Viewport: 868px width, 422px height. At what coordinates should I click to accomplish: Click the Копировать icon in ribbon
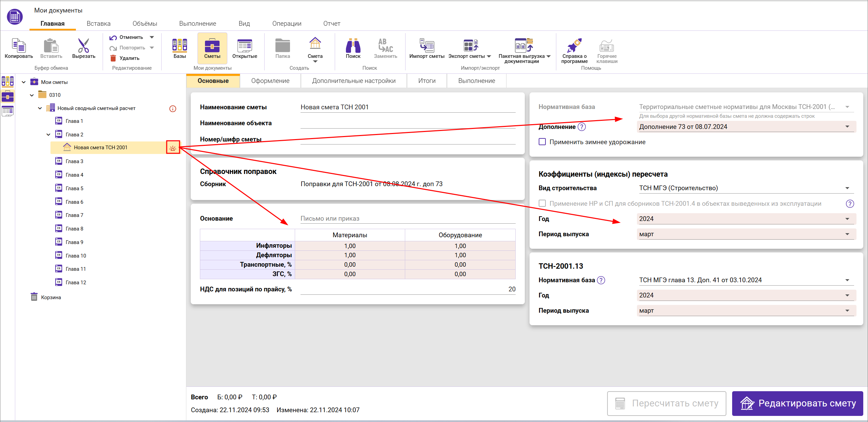[x=19, y=46]
